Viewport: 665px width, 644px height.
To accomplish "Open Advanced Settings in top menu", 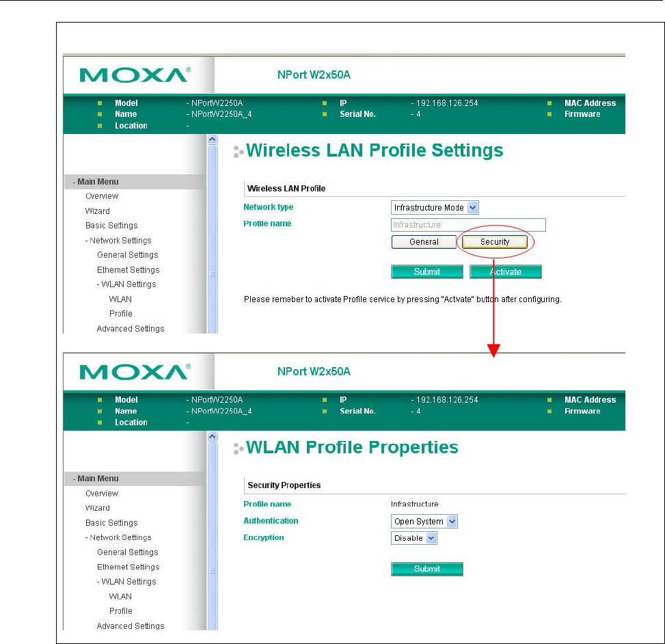I will click(x=131, y=328).
